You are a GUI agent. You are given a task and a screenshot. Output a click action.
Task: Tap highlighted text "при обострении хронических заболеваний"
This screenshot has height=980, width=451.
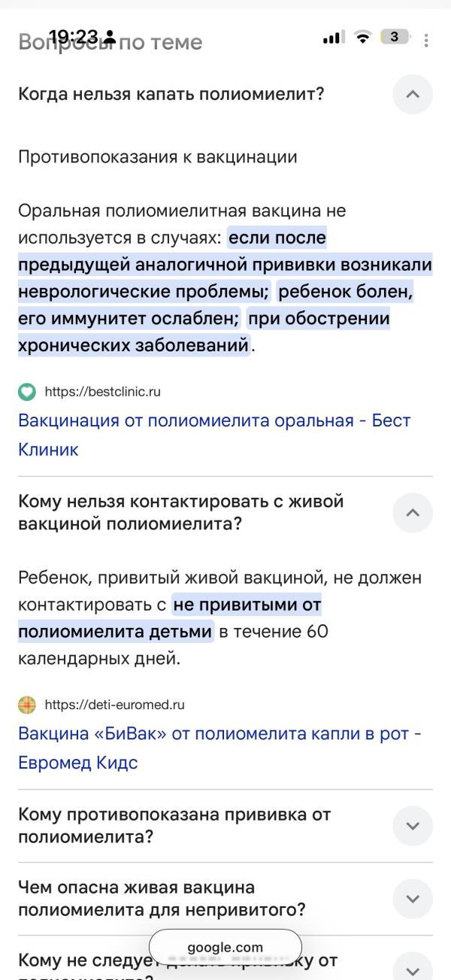tap(319, 319)
